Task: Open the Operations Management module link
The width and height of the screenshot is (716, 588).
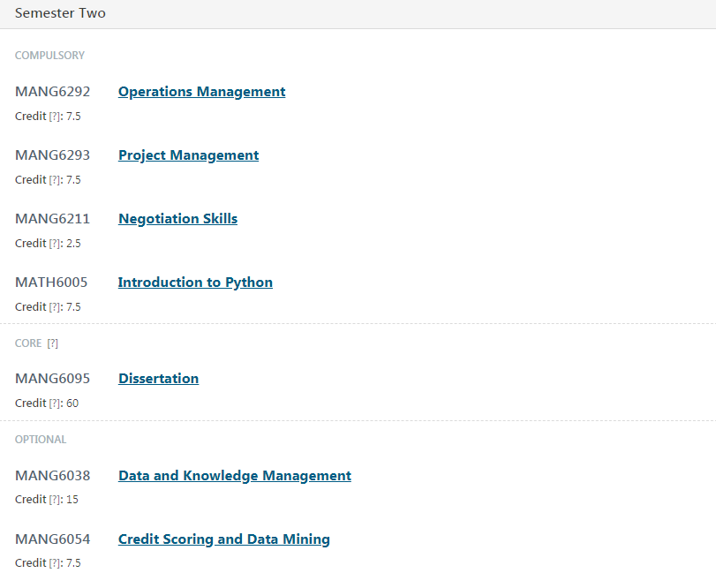Action: point(201,92)
